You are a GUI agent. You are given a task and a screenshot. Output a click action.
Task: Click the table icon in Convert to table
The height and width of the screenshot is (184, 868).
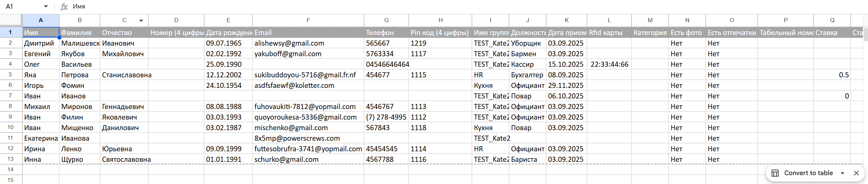pos(775,173)
